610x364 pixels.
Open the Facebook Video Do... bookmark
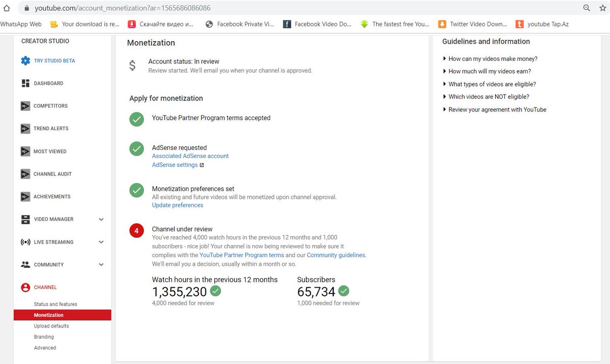click(317, 24)
